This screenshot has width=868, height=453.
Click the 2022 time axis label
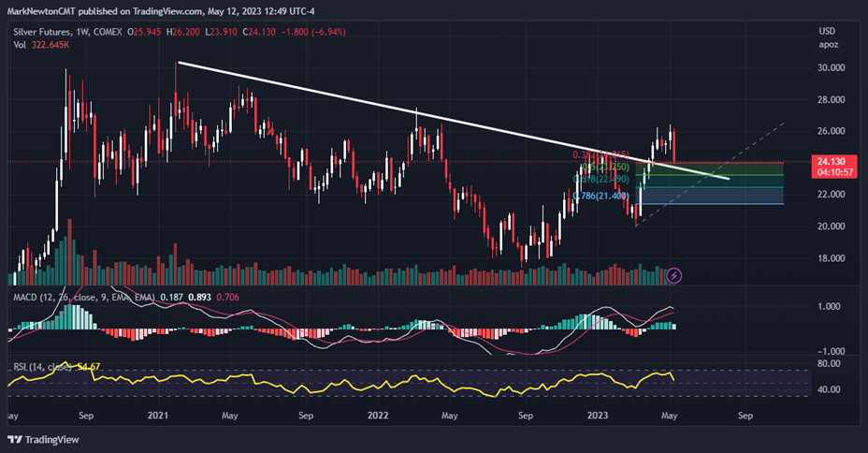tap(378, 416)
